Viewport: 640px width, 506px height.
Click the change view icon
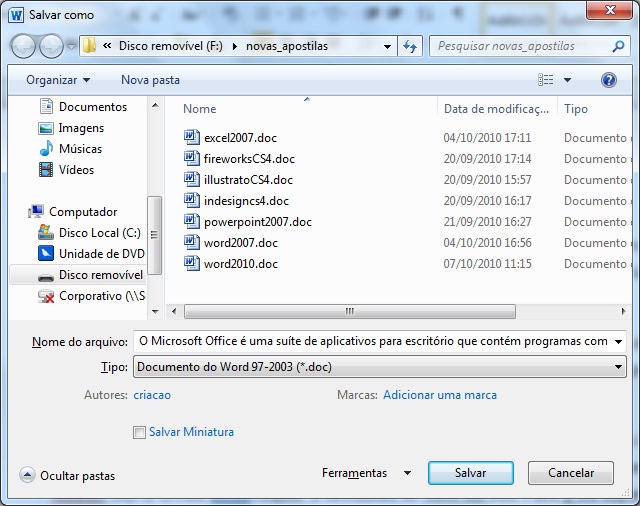(545, 79)
